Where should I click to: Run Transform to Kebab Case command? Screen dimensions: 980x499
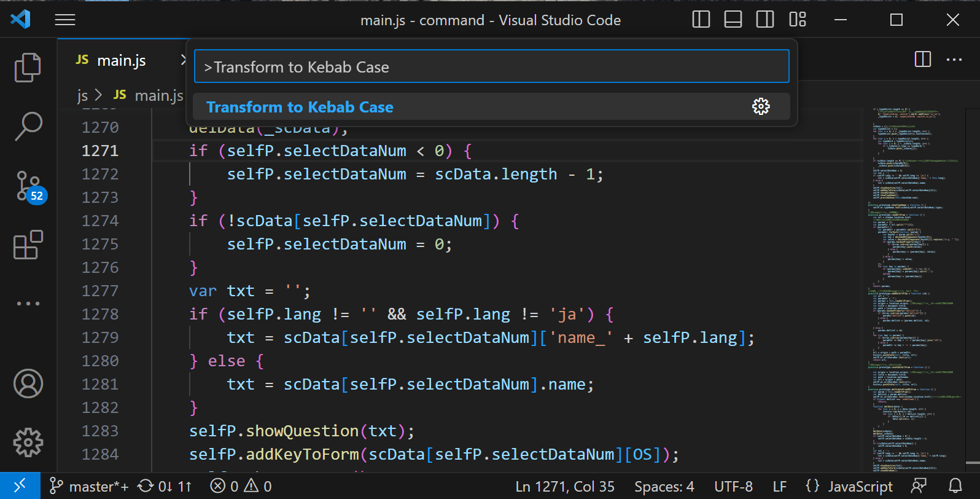491,107
